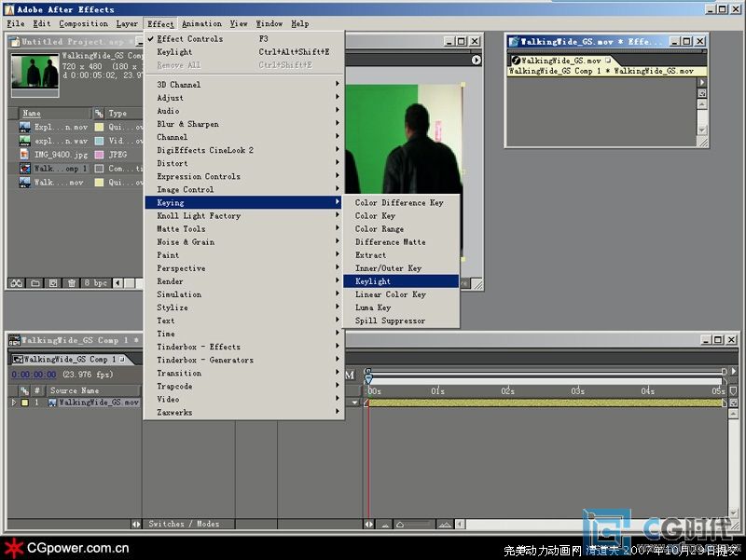Open the Effect Controls window options arrow
This screenshot has width=746, height=560.
(x=702, y=82)
